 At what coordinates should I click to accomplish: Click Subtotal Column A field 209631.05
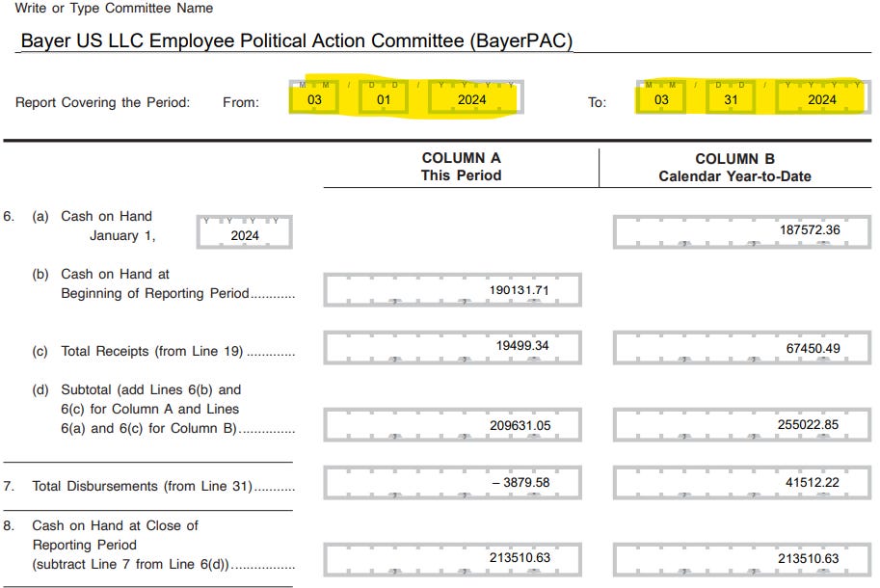pyautogui.click(x=453, y=425)
